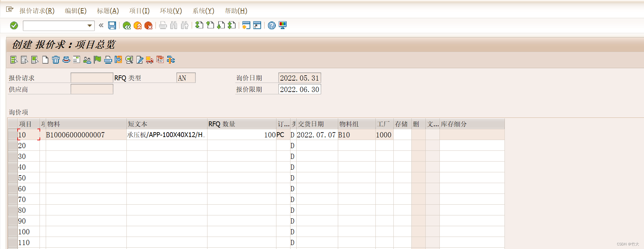Viewport: 644px width, 249px height.
Task: Click the 短文本 column header
Action: point(167,124)
